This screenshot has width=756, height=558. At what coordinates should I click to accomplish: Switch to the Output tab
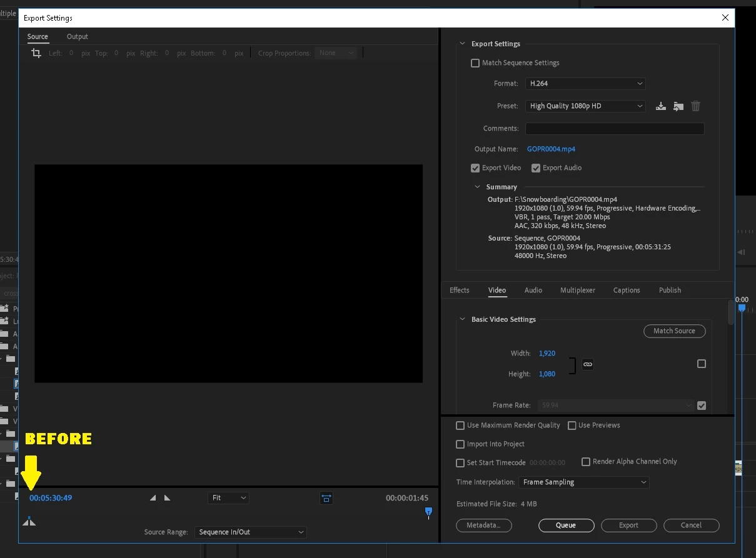click(x=78, y=36)
